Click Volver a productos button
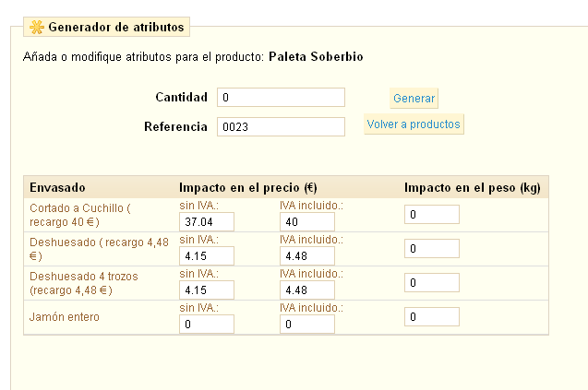This screenshot has width=588, height=390. (x=414, y=124)
